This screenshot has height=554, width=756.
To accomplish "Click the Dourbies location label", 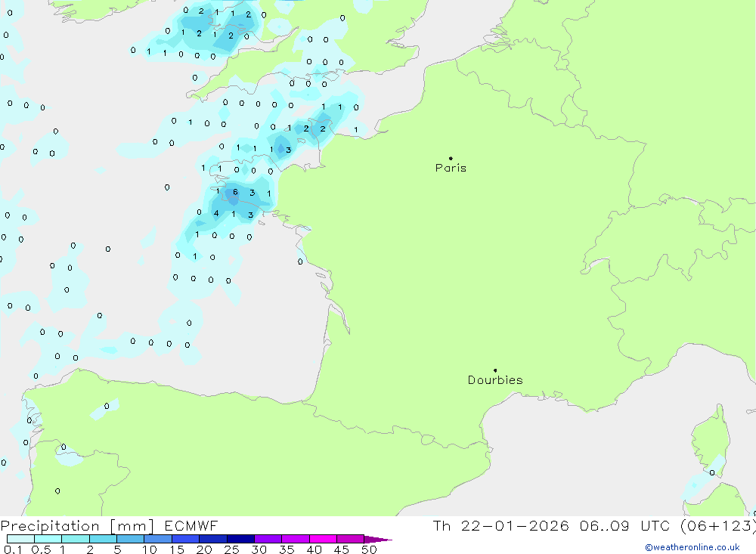I will coord(495,380).
